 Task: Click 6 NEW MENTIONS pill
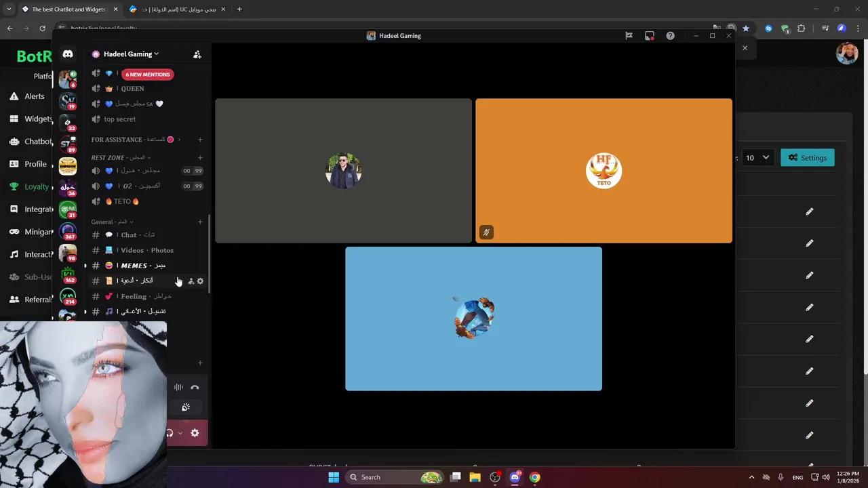[x=148, y=75]
